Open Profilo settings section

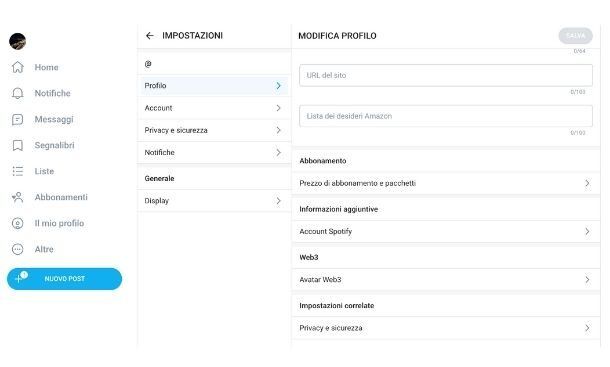point(213,86)
